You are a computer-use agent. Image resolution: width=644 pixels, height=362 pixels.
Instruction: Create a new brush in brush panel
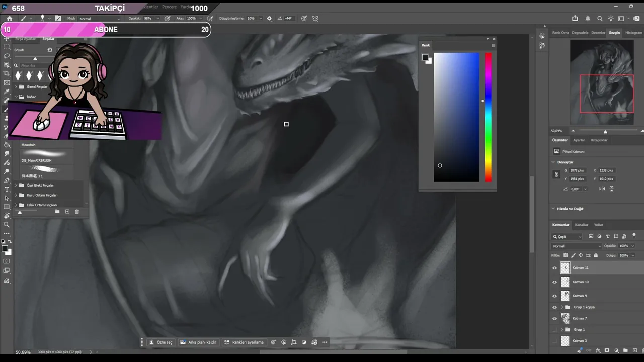click(67, 212)
